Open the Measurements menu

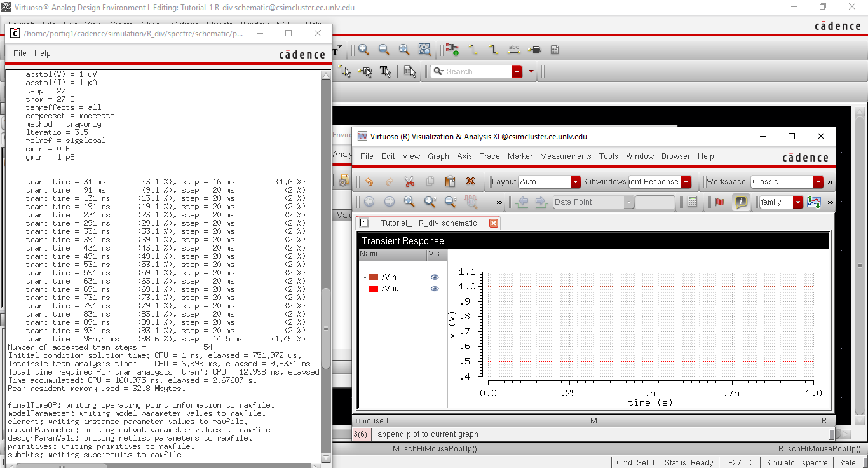tap(565, 156)
